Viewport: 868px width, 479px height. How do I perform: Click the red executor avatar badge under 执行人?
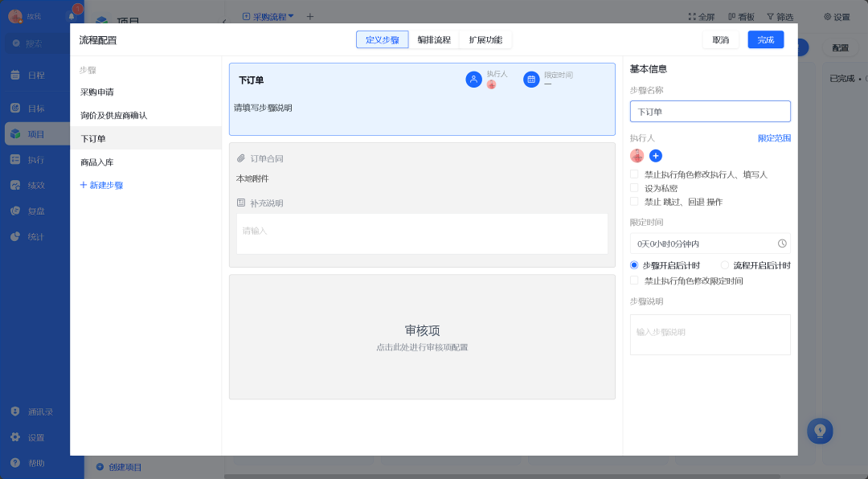point(637,156)
